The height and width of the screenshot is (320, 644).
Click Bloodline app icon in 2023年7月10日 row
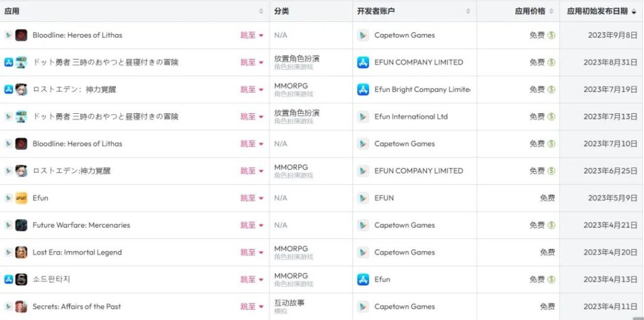[21, 144]
